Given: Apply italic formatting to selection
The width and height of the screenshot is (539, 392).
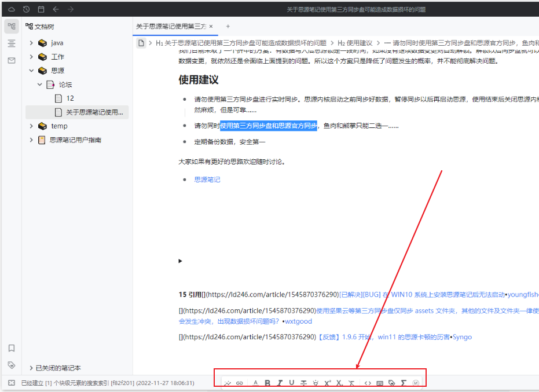Looking at the screenshot, I should click(280, 383).
